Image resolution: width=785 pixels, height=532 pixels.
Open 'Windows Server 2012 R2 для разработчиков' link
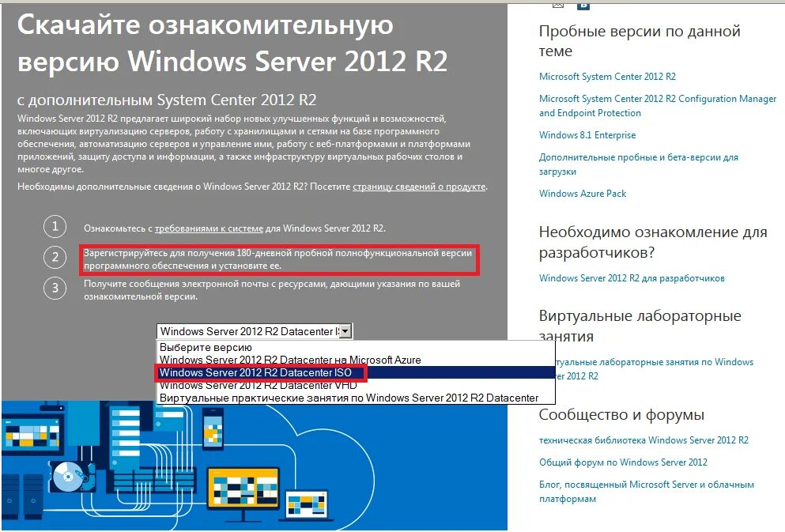point(632,278)
